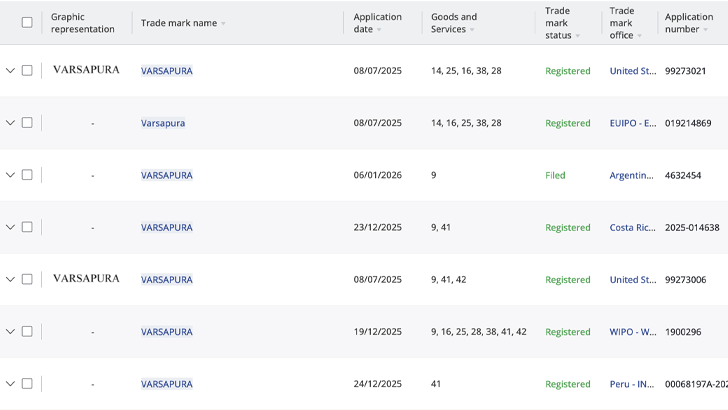Select the checkbox for WIPO application 1900296
The width and height of the screenshot is (728, 410).
click(27, 331)
